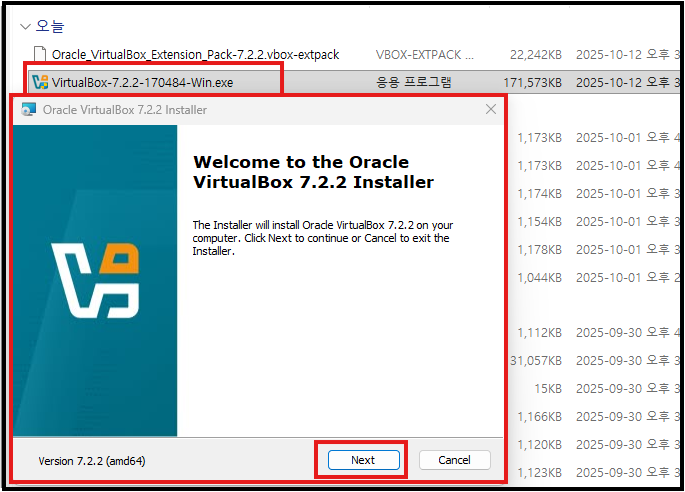Click Next in the VirtualBox installer
Viewport: 685px width, 492px height.
[x=364, y=460]
